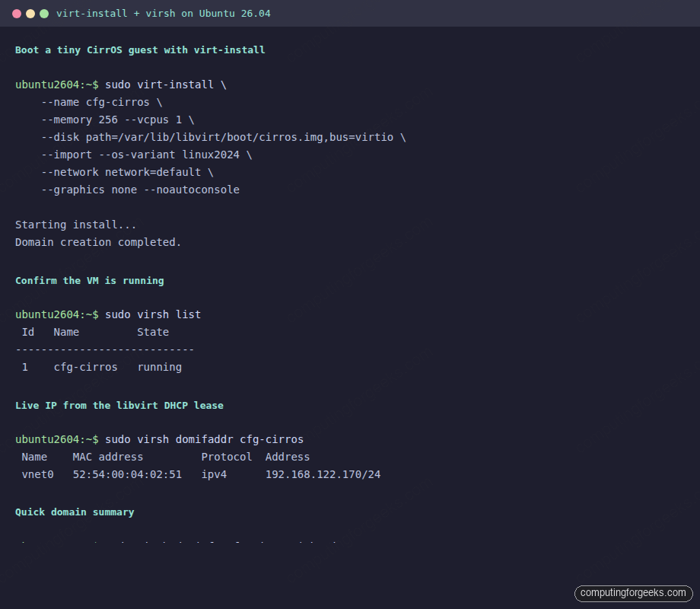Image resolution: width=700 pixels, height=609 pixels.
Task: Click the 'Protocol' column header
Action: tap(227, 457)
